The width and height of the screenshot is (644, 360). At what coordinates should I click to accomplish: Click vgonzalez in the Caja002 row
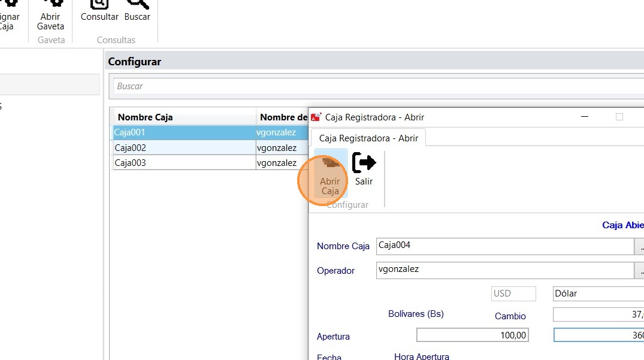point(276,148)
